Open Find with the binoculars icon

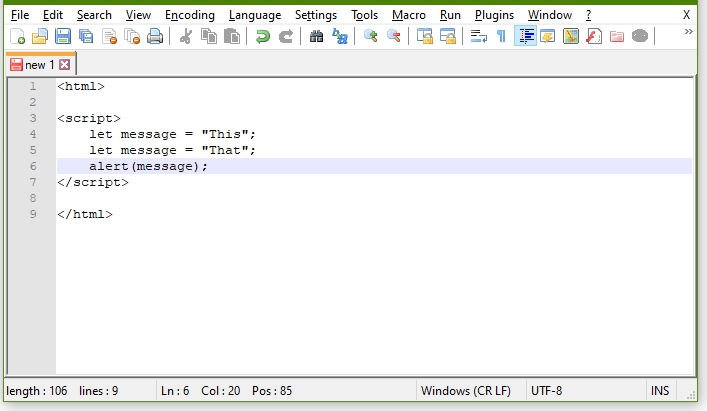[x=317, y=36]
